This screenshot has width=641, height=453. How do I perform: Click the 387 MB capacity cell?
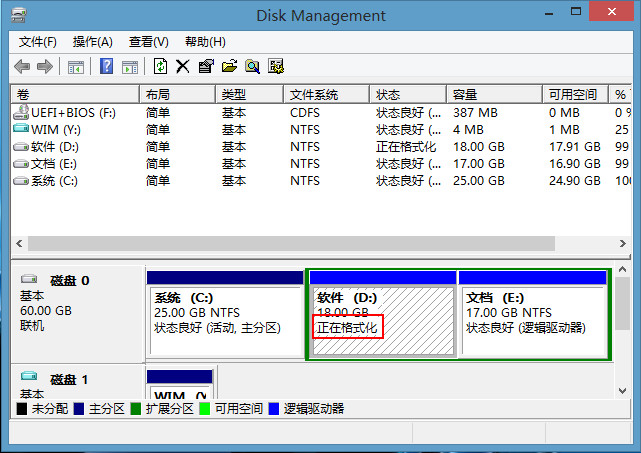475,113
